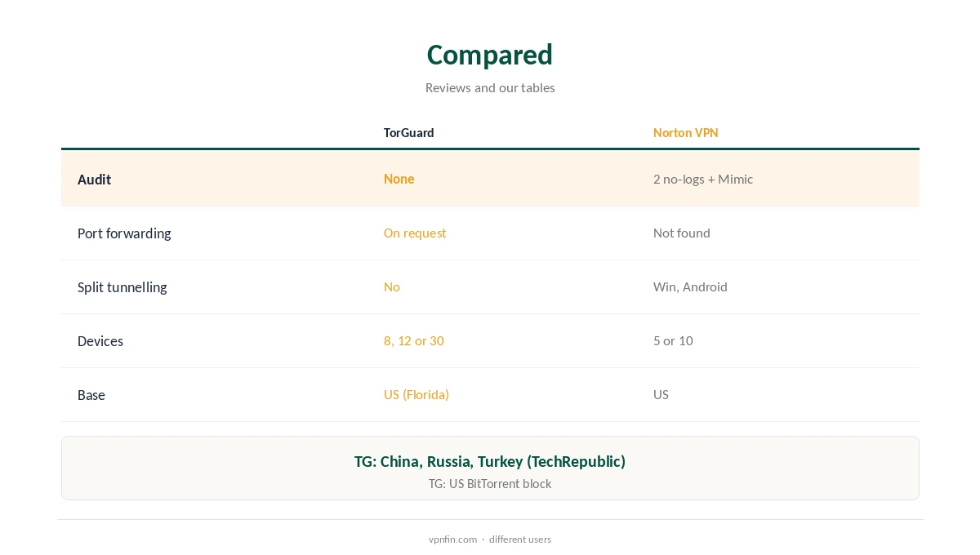
Task: Click the '5 or 10' cell
Action: [x=674, y=340]
